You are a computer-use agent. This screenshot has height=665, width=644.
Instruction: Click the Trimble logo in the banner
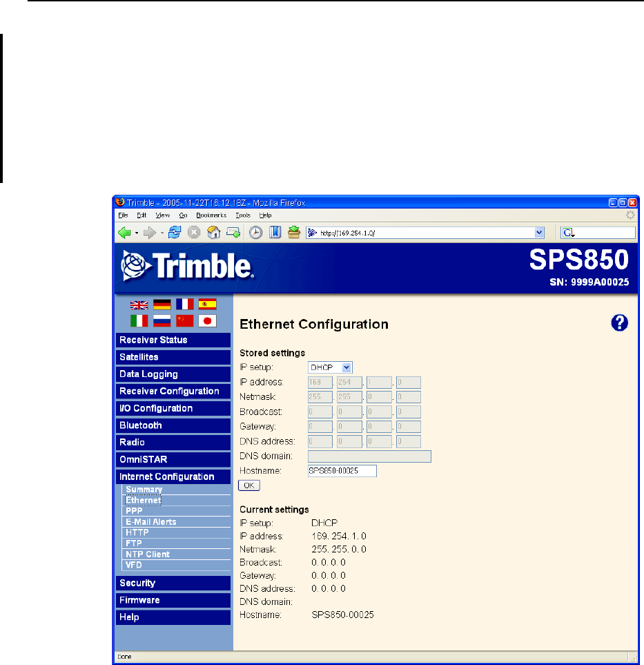pyautogui.click(x=186, y=266)
